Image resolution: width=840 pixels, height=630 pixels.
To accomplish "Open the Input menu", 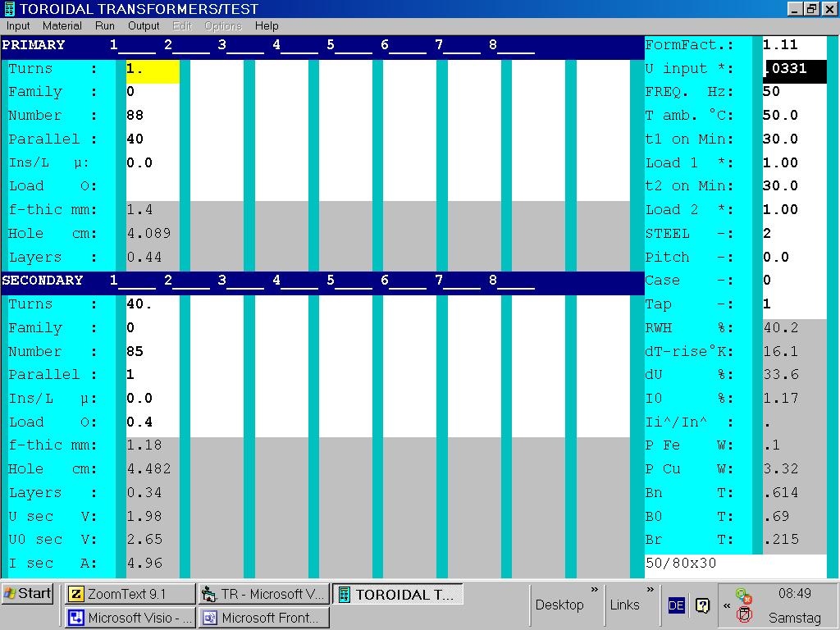I will pyautogui.click(x=18, y=25).
